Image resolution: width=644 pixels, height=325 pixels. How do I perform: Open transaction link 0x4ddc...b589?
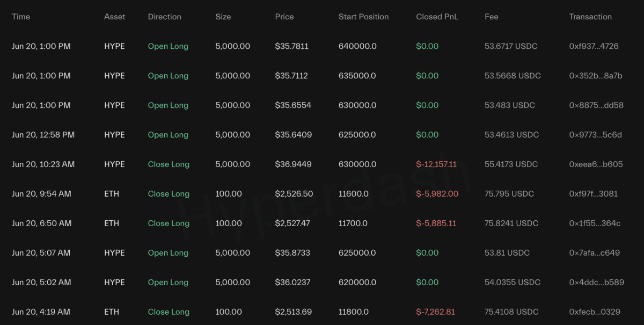[596, 283]
